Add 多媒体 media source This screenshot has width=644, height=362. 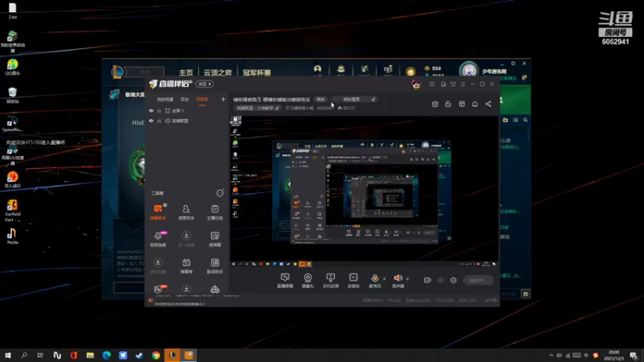point(353,280)
